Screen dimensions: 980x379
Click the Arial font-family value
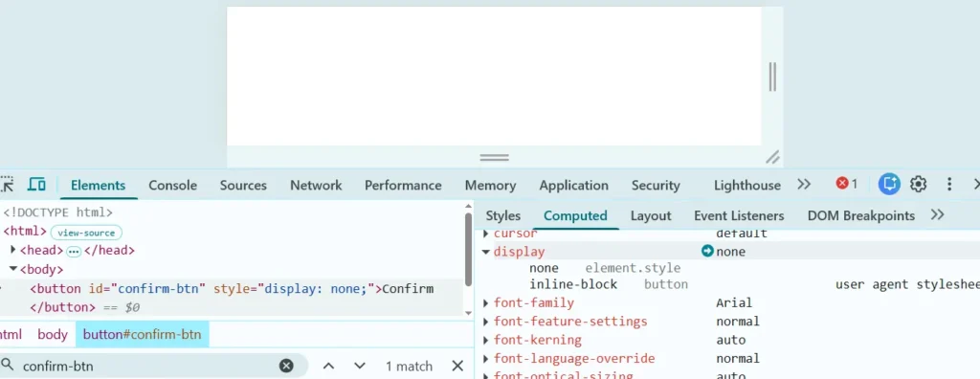pos(734,303)
